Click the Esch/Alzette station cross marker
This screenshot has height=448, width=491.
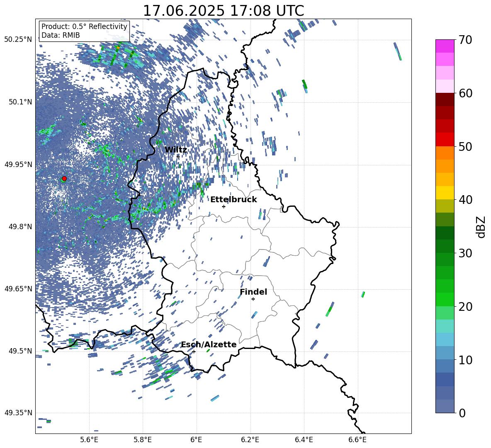click(194, 351)
